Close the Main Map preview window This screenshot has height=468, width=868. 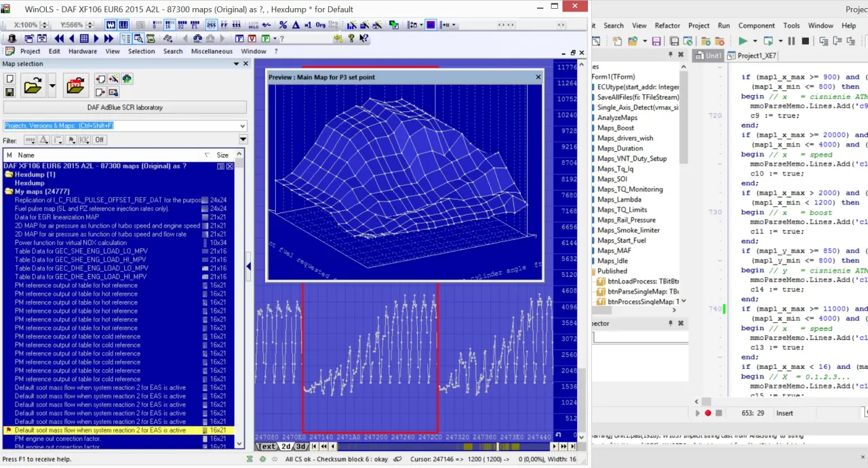point(538,77)
